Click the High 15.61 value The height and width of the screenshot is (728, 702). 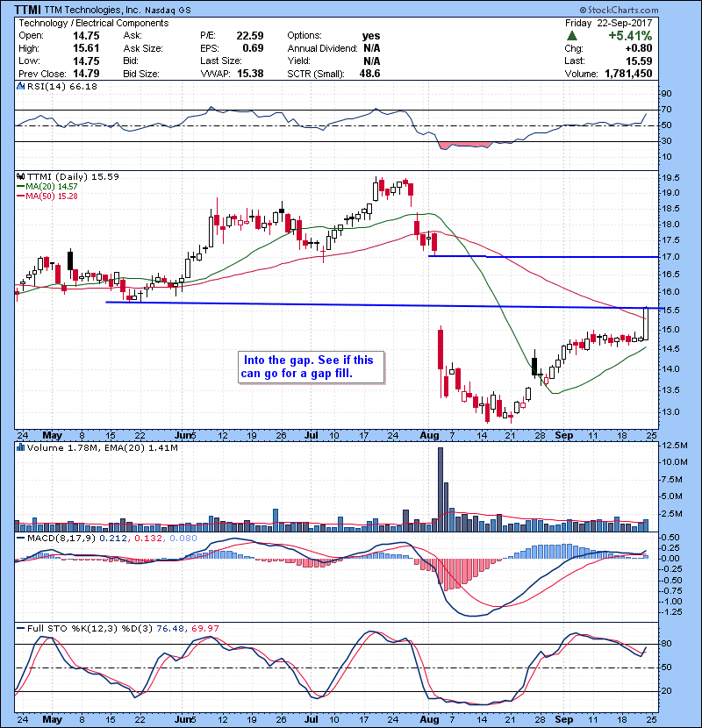click(x=86, y=48)
